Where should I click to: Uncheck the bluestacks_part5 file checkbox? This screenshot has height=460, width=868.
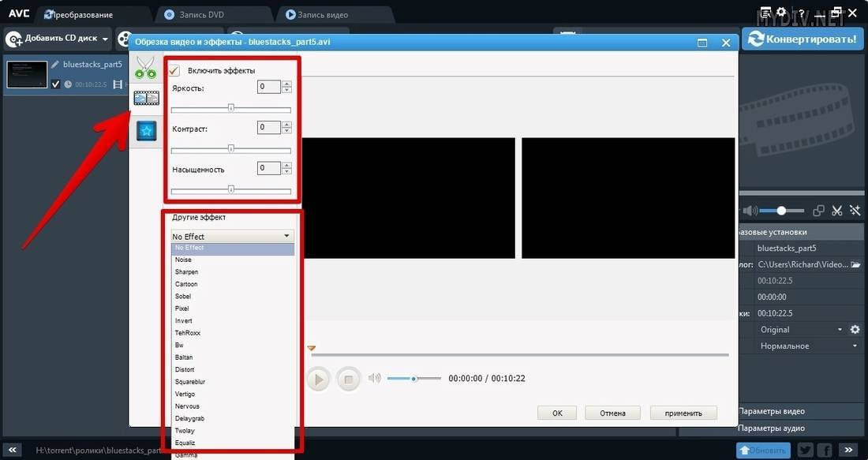pyautogui.click(x=55, y=84)
